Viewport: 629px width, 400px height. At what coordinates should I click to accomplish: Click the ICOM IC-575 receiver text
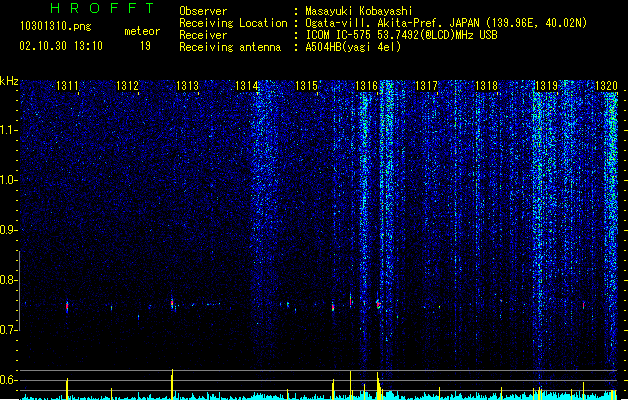pyautogui.click(x=401, y=35)
